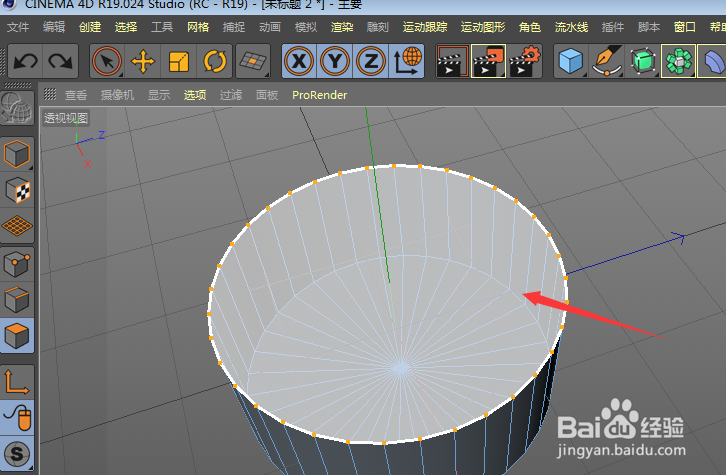Image resolution: width=726 pixels, height=475 pixels.
Task: Open the 雕刻 menu
Action: pyautogui.click(x=378, y=27)
